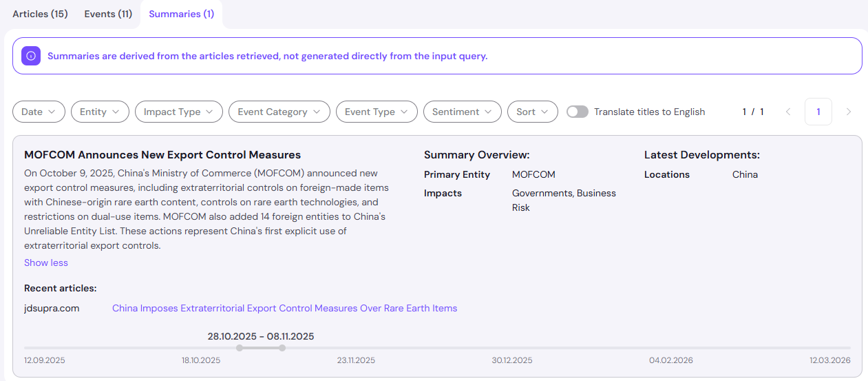Click the left handle of the timeline range
868x381 pixels.
click(x=239, y=348)
